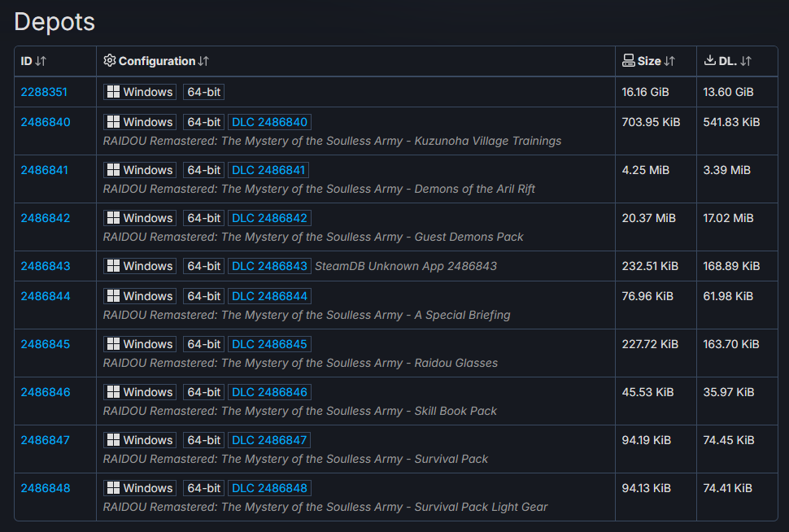789x532 pixels.
Task: Click Windows logo in depot 2486848 row
Action: (x=114, y=488)
